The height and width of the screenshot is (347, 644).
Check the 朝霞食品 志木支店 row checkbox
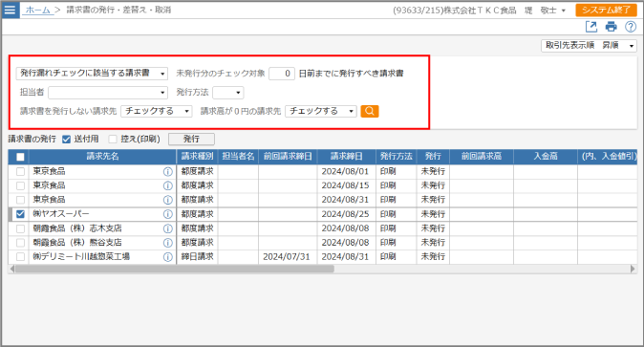20,228
